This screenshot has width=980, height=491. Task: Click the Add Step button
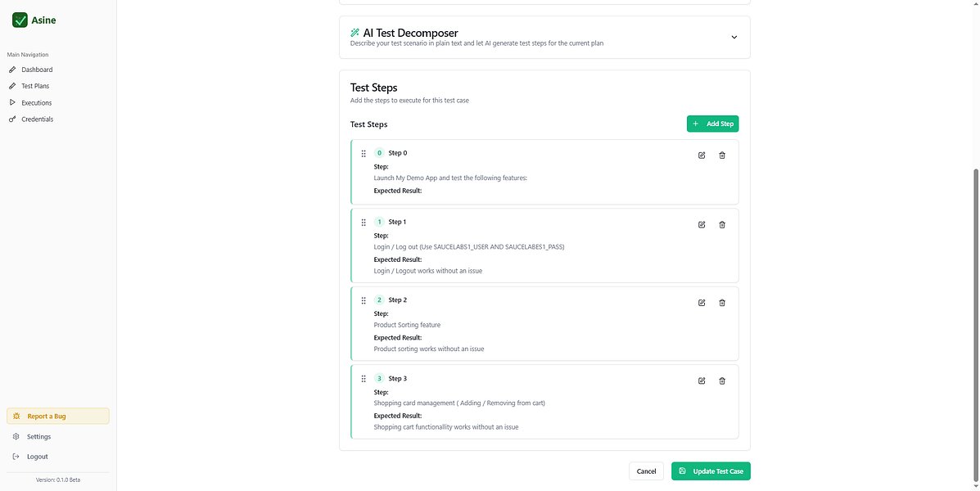(x=712, y=124)
